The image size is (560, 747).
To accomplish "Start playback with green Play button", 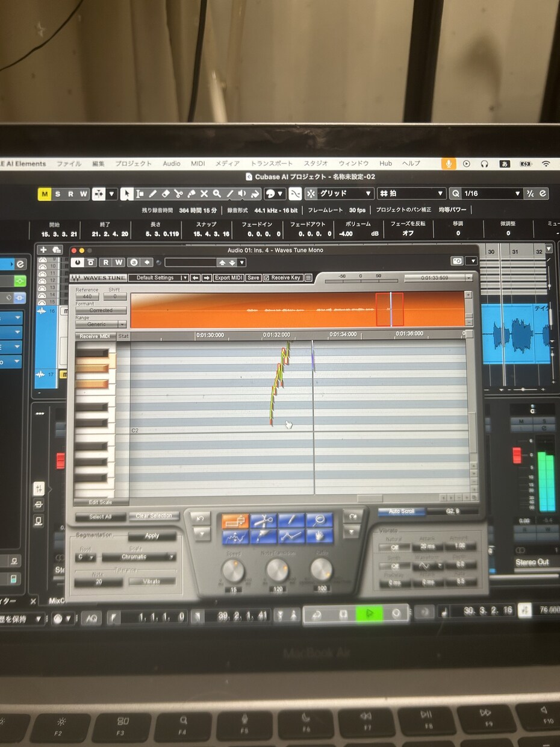I will 370,613.
